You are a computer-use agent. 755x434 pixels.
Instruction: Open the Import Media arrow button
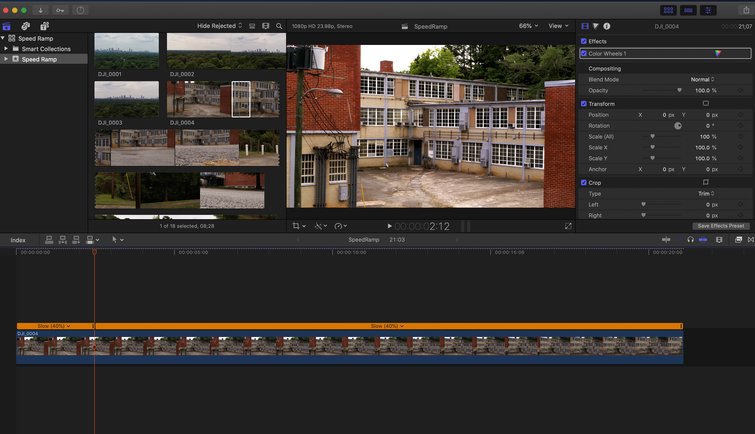41,10
